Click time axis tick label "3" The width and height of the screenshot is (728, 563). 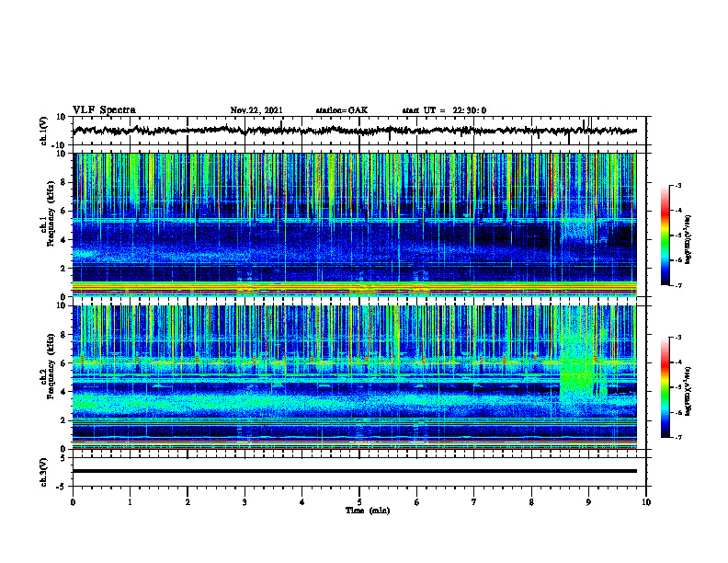click(x=245, y=502)
